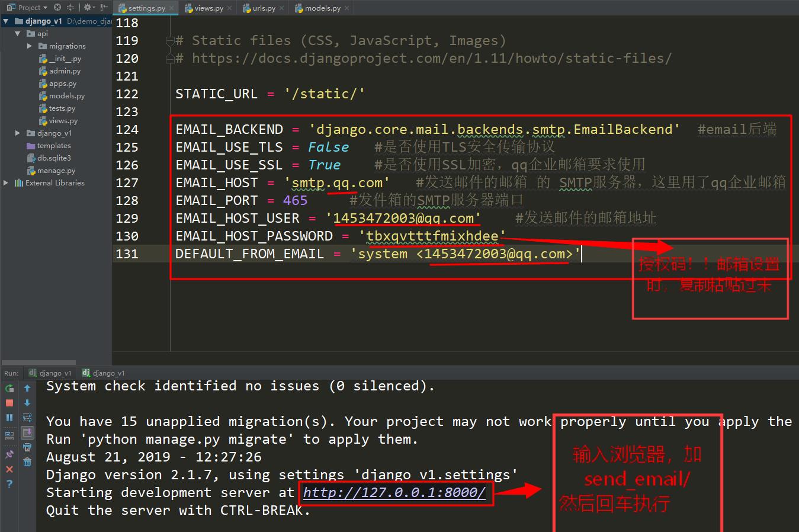Screen dimensions: 799x532
Task: Expand the migrations folder
Action: coord(29,46)
